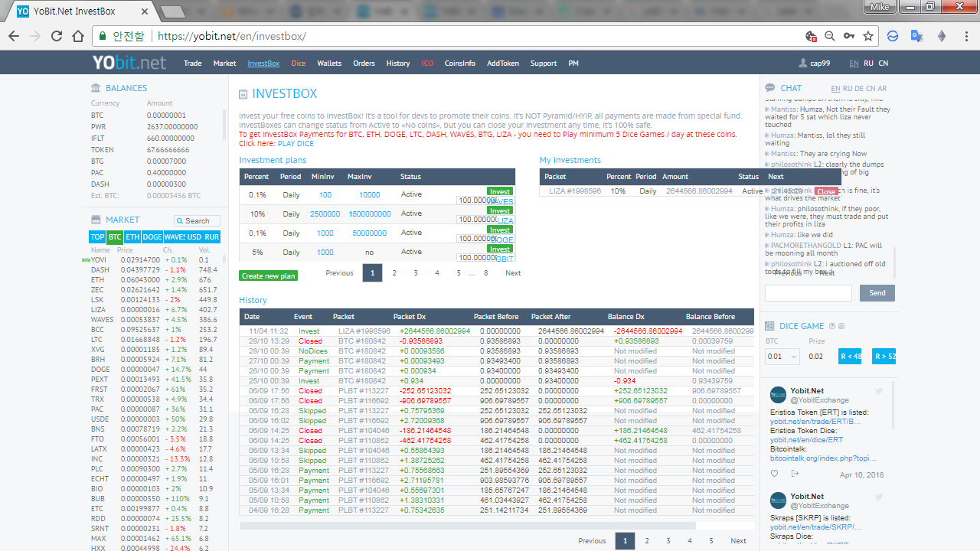Image resolution: width=980 pixels, height=551 pixels.
Task: Open saved passwords key icon
Action: pos(849,36)
